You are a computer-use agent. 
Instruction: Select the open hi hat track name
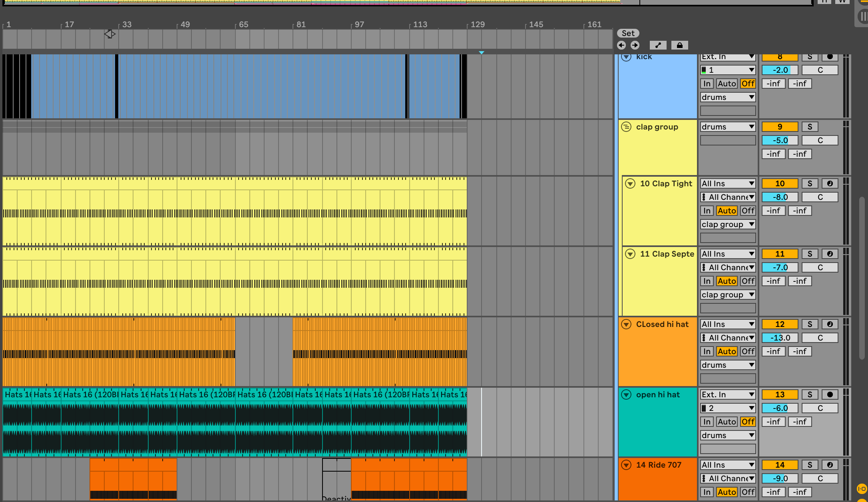(658, 394)
